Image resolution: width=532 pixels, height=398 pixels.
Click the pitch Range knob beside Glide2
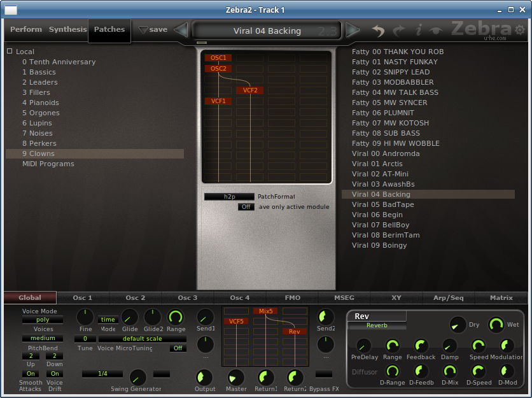click(176, 317)
